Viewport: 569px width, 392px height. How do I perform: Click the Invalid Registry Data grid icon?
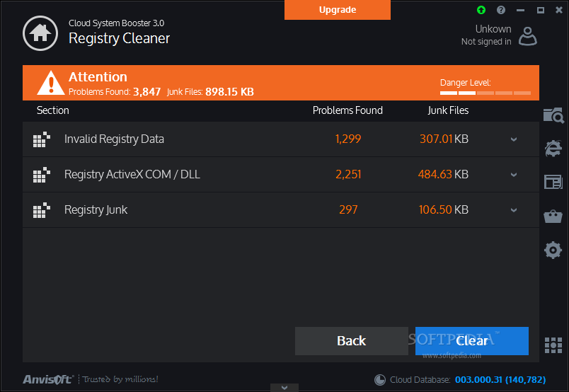(41, 139)
